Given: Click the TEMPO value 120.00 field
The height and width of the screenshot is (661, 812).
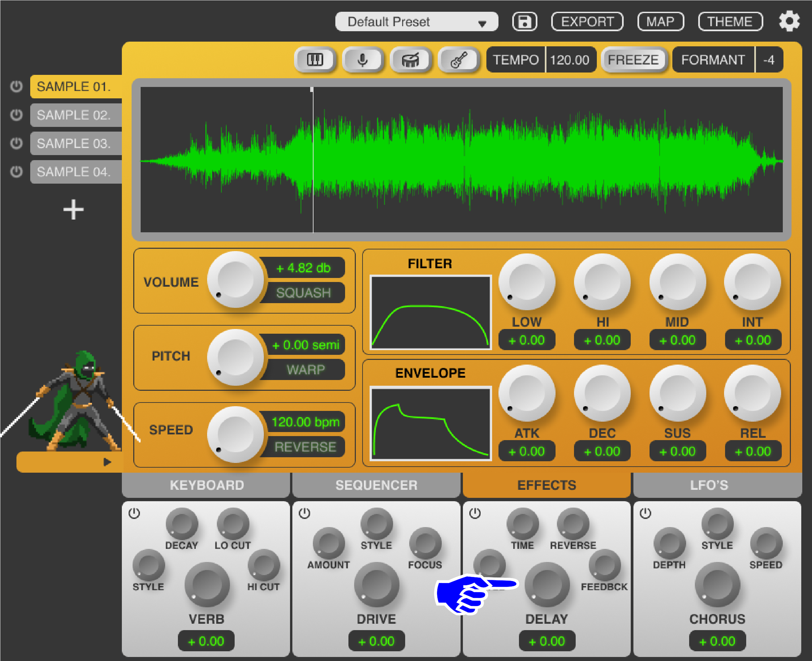Looking at the screenshot, I should pos(570,60).
